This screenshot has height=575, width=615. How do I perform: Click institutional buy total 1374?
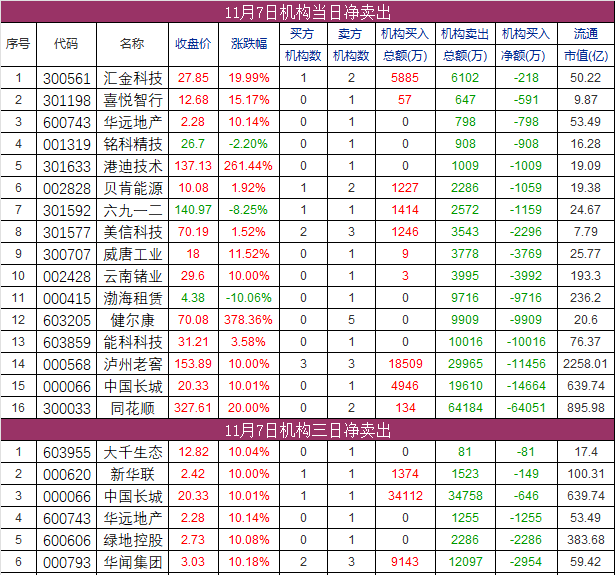[x=405, y=473]
